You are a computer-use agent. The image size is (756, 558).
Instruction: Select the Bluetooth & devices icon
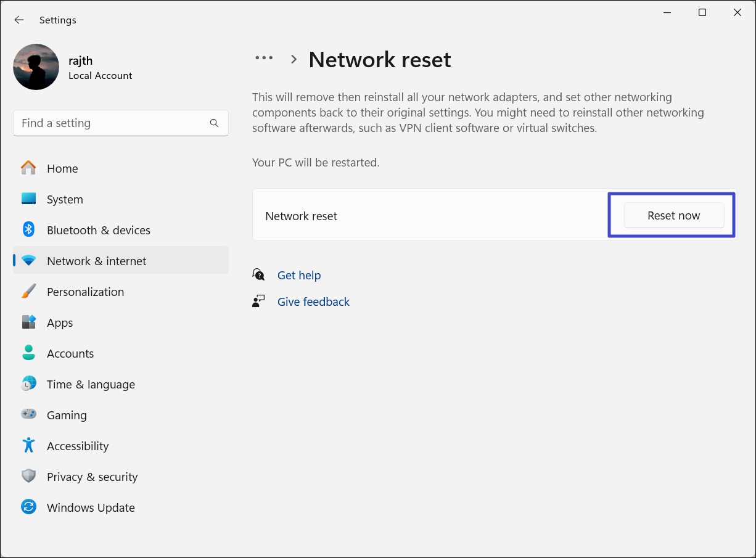tap(28, 229)
